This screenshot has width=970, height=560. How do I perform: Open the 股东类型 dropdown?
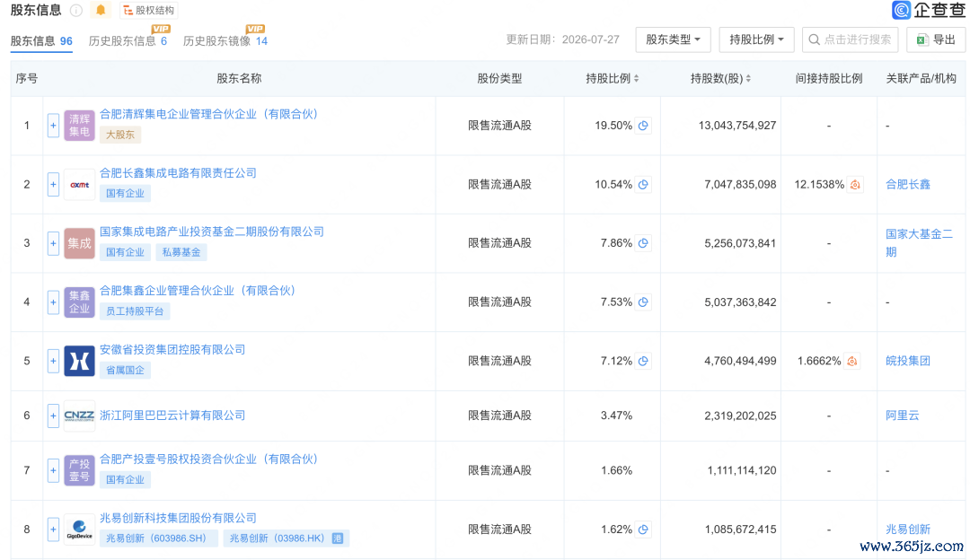coord(673,39)
